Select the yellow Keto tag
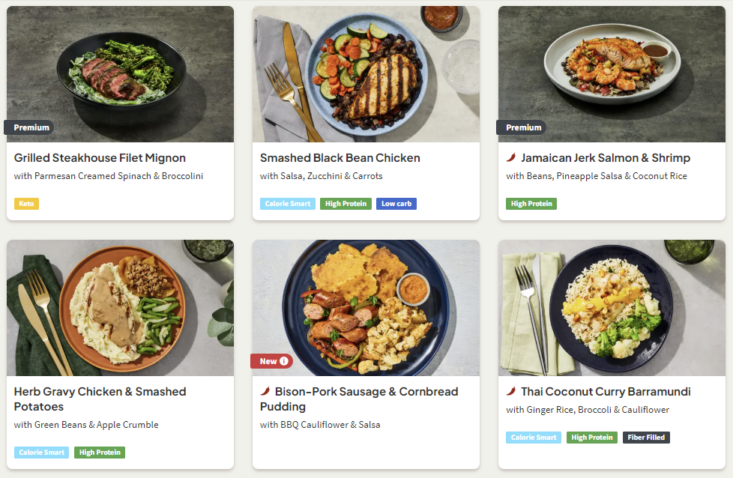 26,204
